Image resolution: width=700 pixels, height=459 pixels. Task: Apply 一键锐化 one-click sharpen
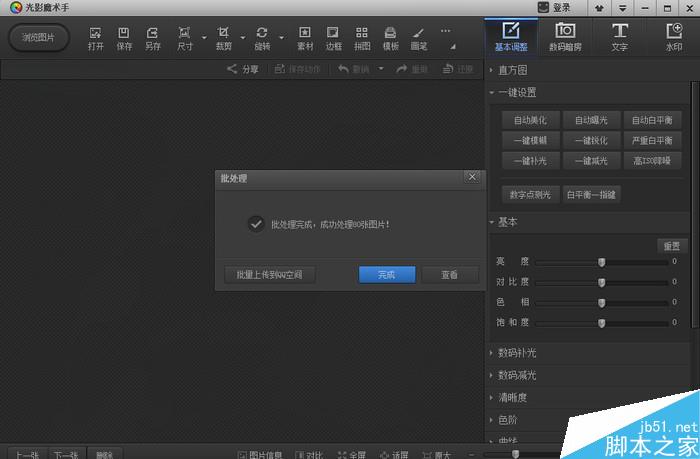coord(592,140)
